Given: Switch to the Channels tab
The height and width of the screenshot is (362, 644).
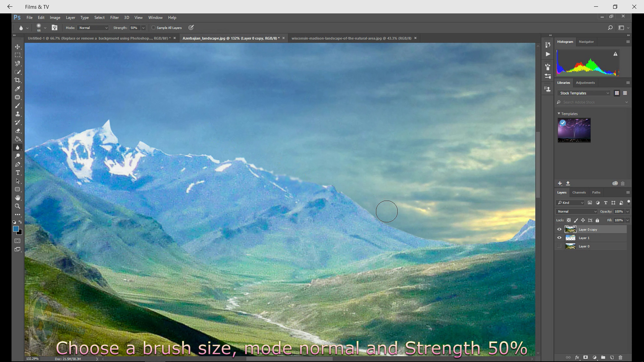Looking at the screenshot, I should coord(579,192).
